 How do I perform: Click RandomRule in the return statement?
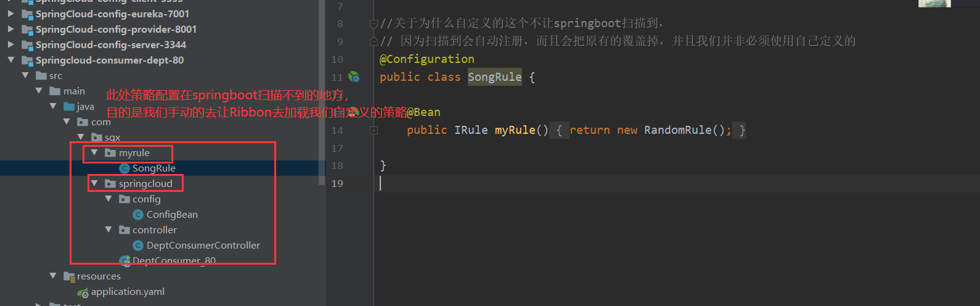coord(677,130)
